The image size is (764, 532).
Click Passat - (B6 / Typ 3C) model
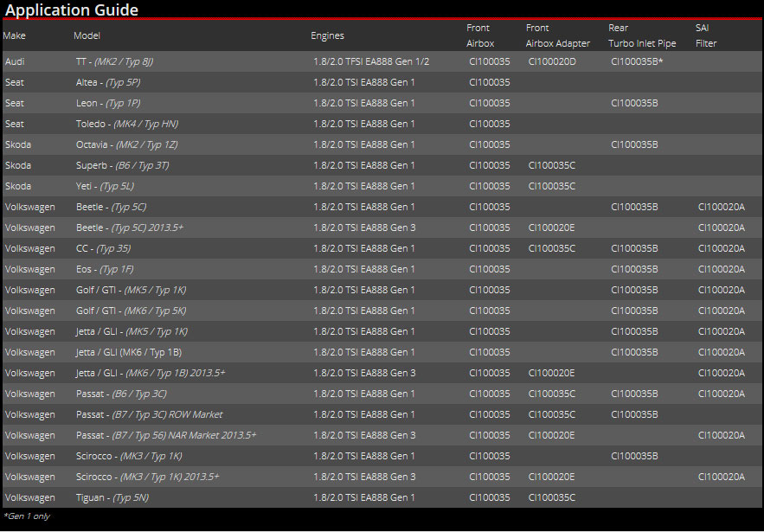pos(121,394)
